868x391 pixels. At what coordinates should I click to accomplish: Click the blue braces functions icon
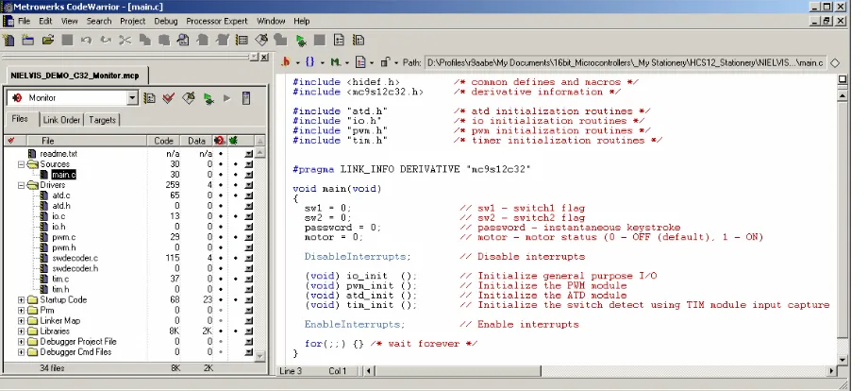click(310, 62)
